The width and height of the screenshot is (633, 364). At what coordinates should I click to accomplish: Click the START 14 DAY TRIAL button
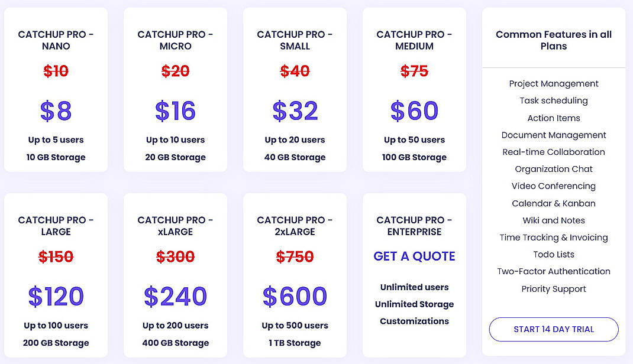pos(553,329)
